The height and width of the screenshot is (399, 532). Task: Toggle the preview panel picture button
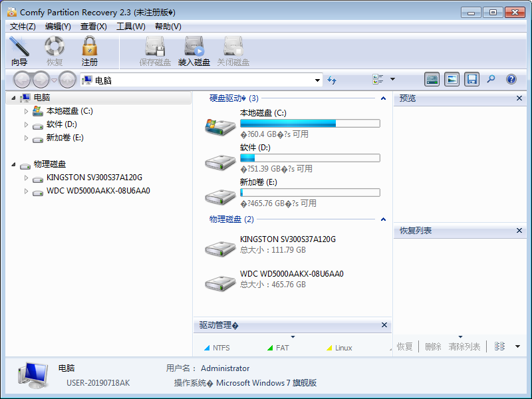(452, 79)
